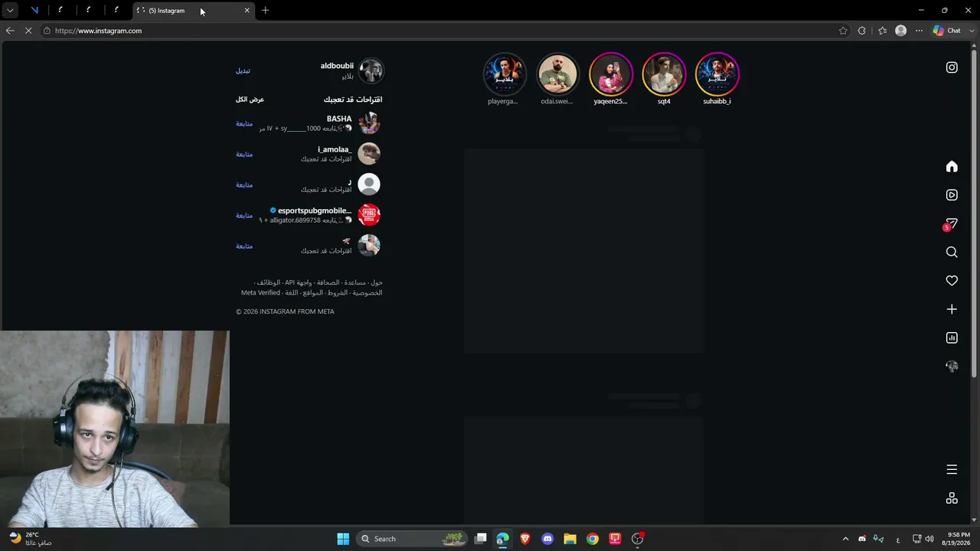980x551 pixels.
Task: Open aldboubii profile name
Action: point(337,66)
